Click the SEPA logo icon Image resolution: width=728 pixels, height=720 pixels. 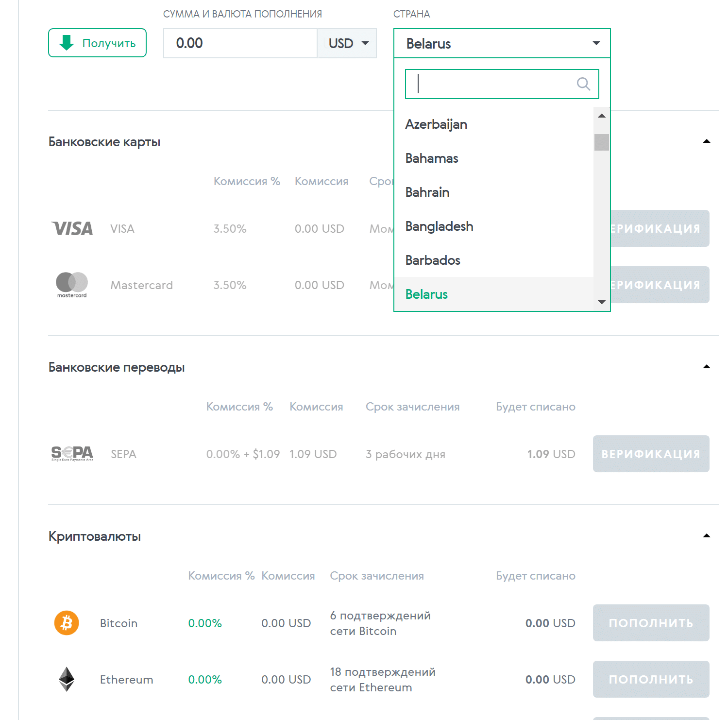(x=72, y=453)
